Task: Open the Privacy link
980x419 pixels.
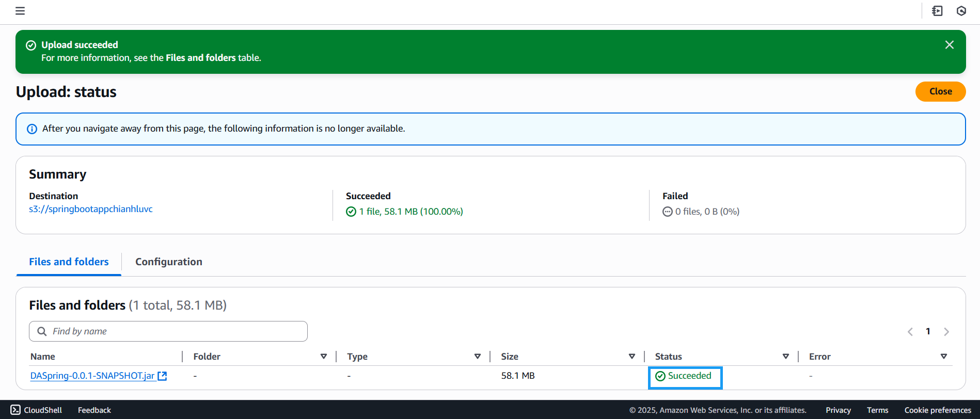Action: pyautogui.click(x=838, y=410)
